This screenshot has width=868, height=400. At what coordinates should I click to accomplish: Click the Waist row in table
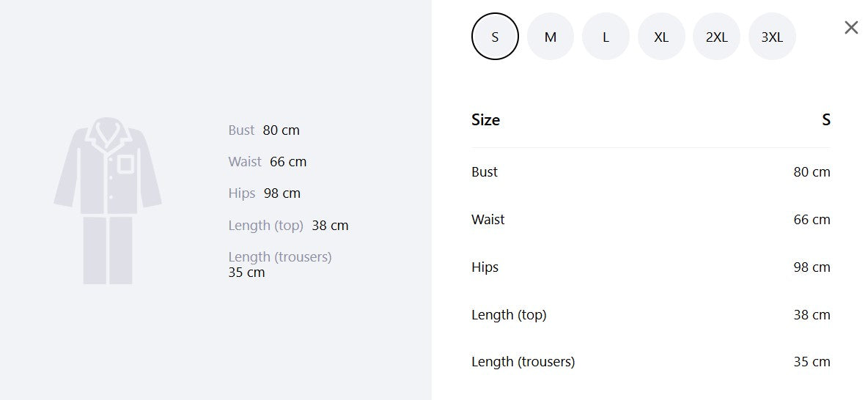coord(650,219)
